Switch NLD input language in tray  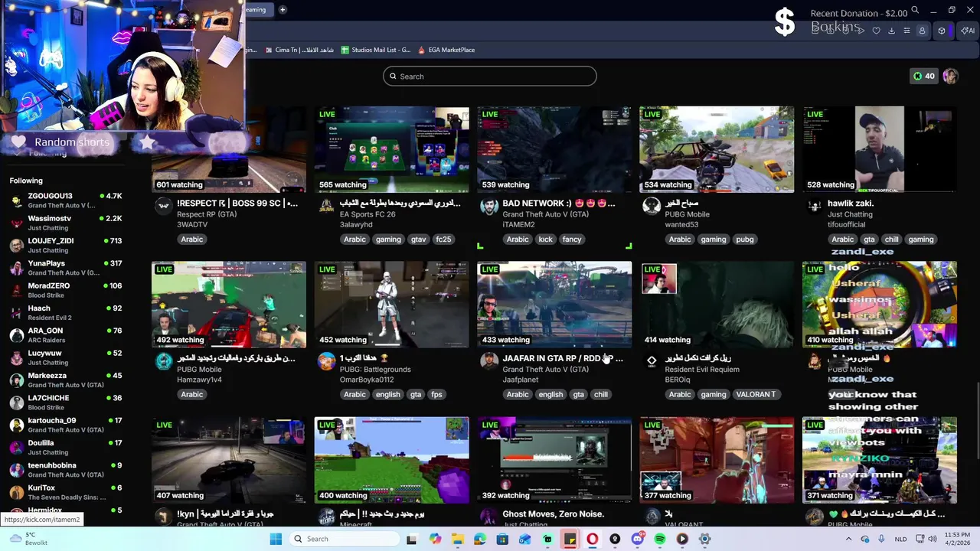pyautogui.click(x=900, y=539)
